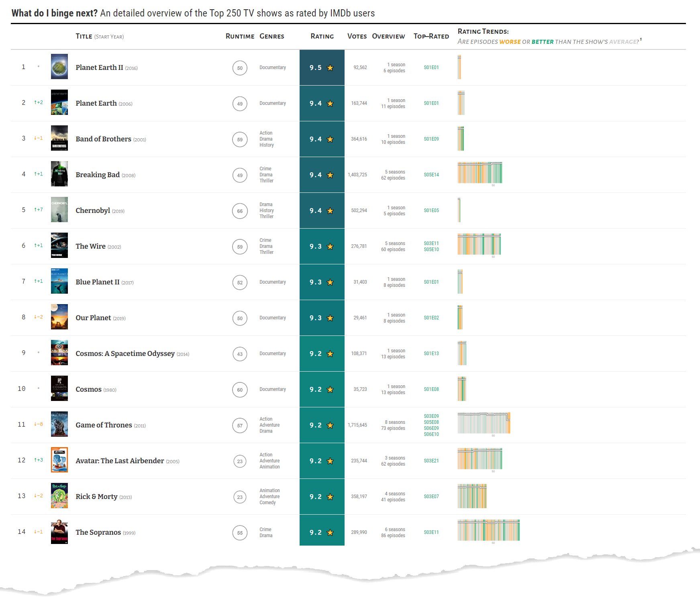The width and height of the screenshot is (700, 597).
Task: Click the −1 down arrow beside Band of Brothers
Action: [38, 138]
